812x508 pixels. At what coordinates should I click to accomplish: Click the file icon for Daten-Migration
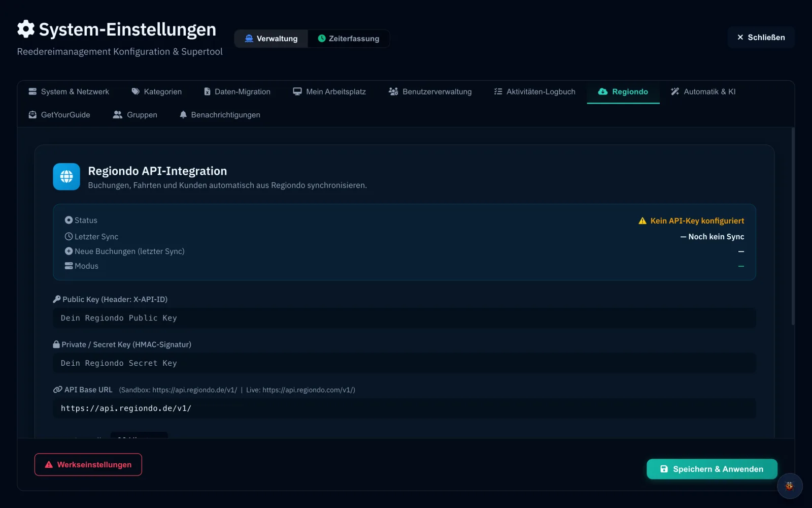(x=207, y=91)
